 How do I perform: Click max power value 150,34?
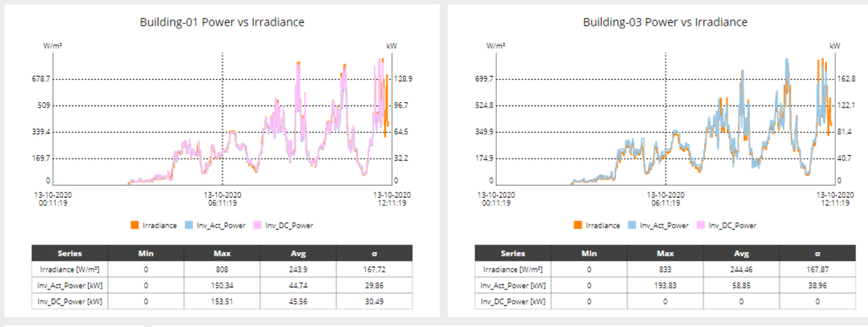[222, 285]
